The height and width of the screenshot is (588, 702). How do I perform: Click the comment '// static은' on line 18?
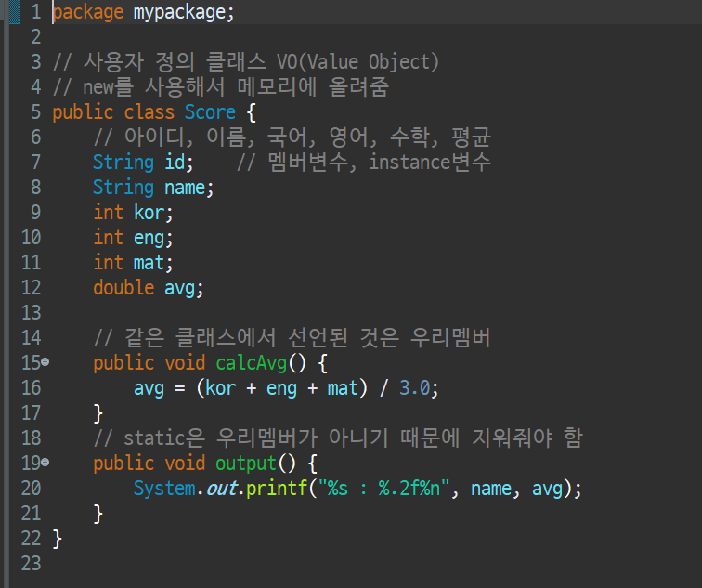(x=338, y=438)
